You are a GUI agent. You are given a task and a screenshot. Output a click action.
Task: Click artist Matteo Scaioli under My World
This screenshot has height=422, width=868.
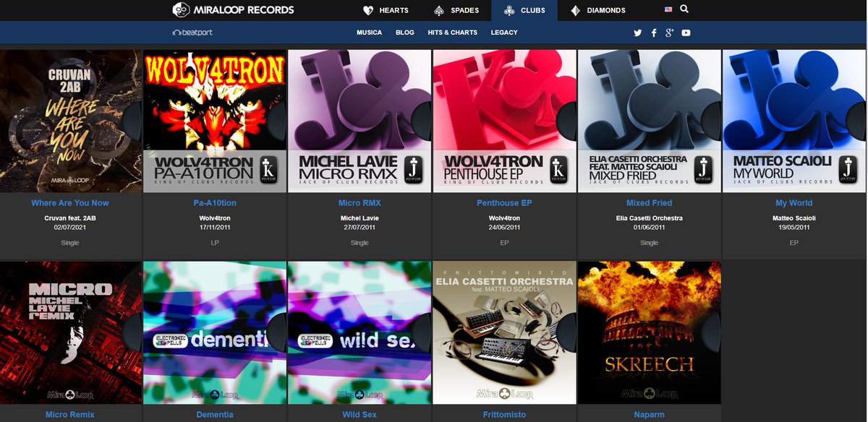point(794,218)
